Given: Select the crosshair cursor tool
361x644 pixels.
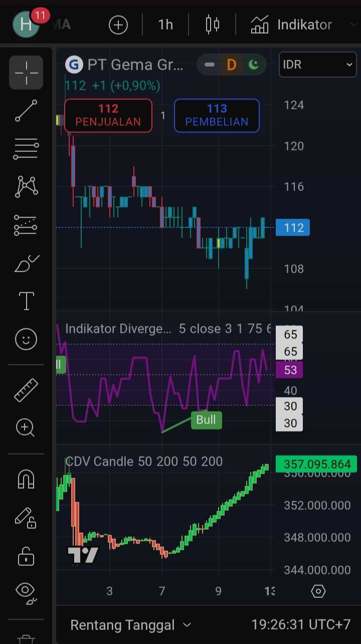Looking at the screenshot, I should pyautogui.click(x=26, y=73).
